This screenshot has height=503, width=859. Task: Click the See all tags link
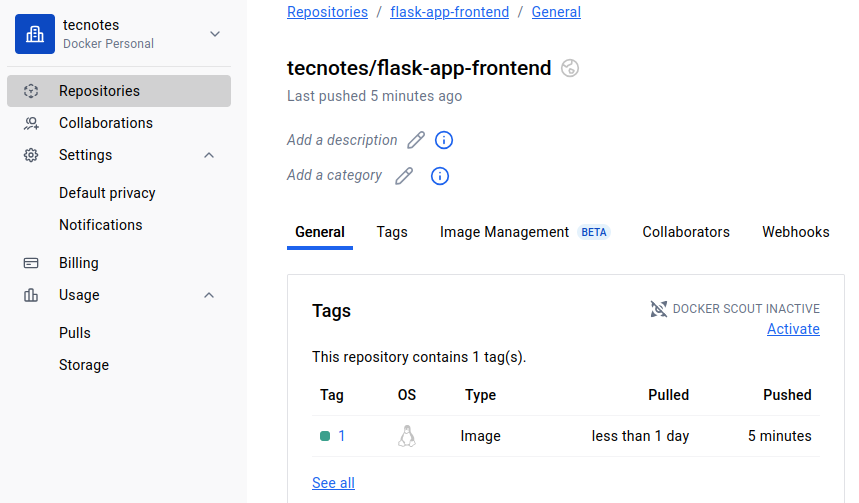point(333,483)
